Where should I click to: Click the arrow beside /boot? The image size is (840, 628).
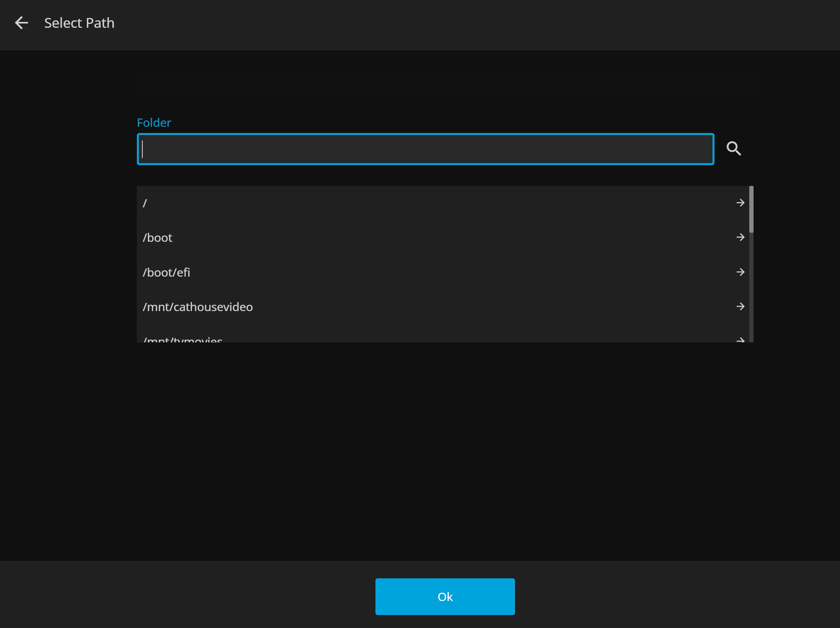(740, 237)
